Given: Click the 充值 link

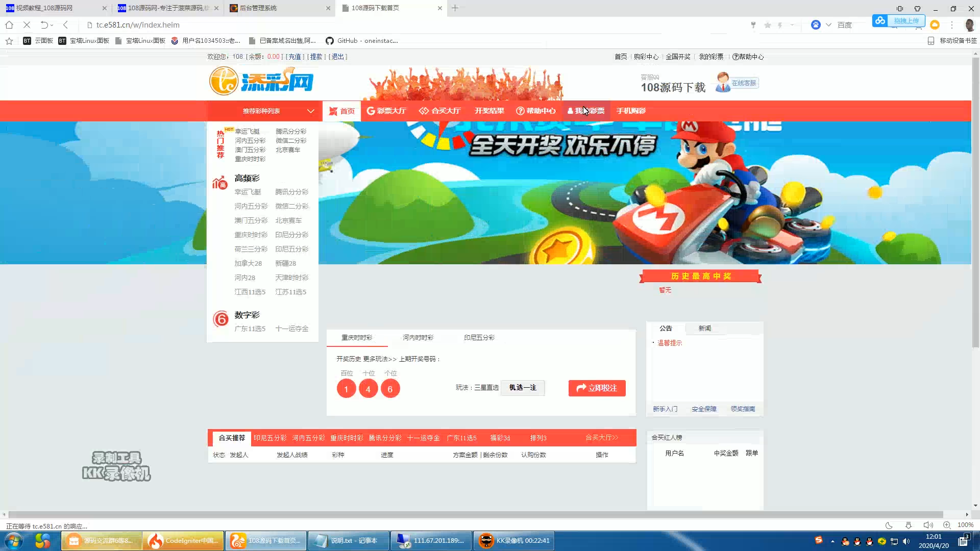Looking at the screenshot, I should click(295, 57).
